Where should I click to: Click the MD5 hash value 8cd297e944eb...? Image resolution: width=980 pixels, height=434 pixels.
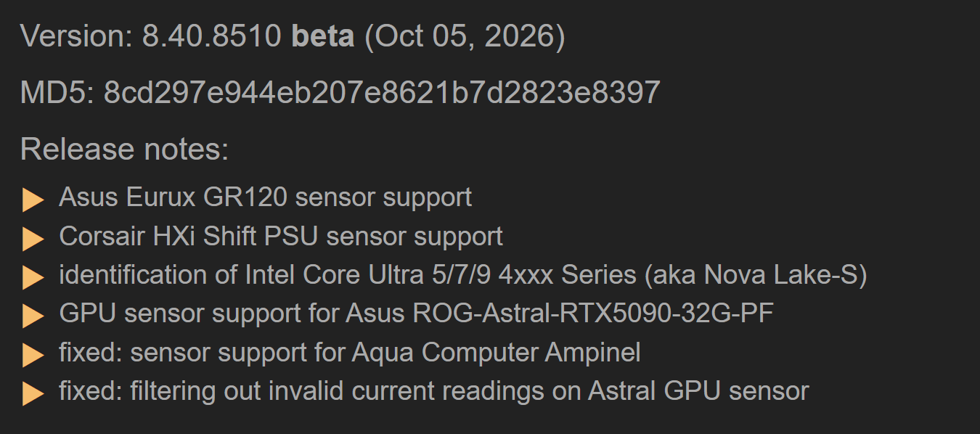382,93
